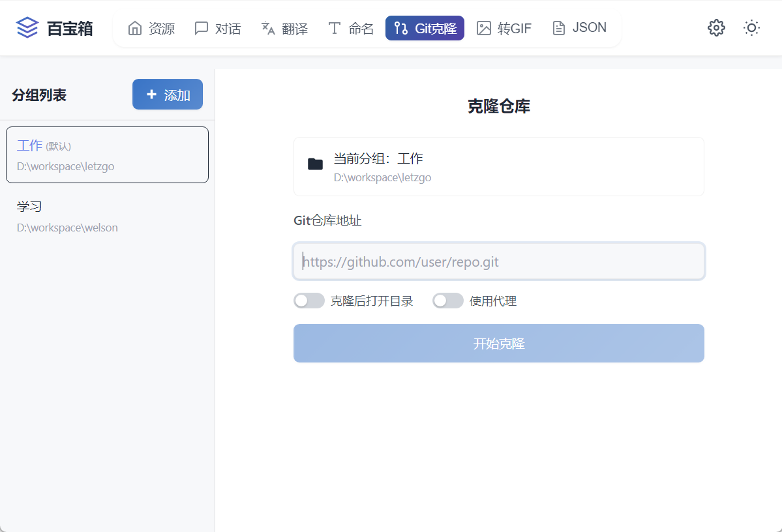Toggle theme with the sun icon
The height and width of the screenshot is (532, 782).
pyautogui.click(x=751, y=27)
